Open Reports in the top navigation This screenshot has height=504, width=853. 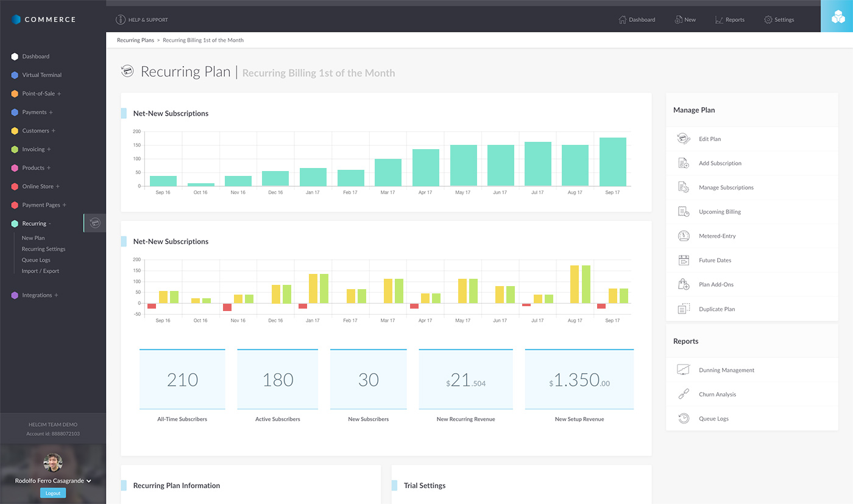pyautogui.click(x=730, y=19)
